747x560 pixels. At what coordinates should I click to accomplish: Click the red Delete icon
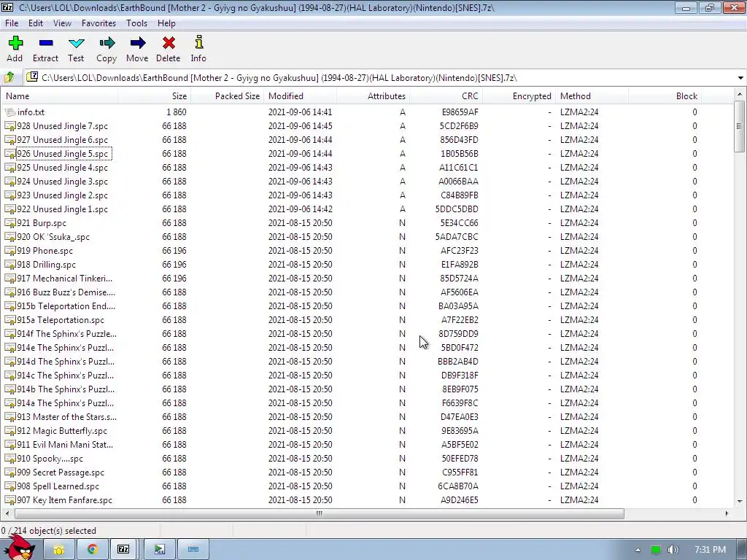click(169, 43)
